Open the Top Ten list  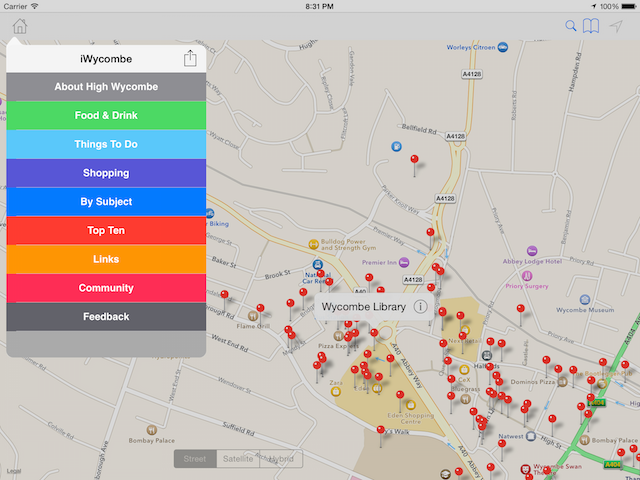pyautogui.click(x=106, y=231)
